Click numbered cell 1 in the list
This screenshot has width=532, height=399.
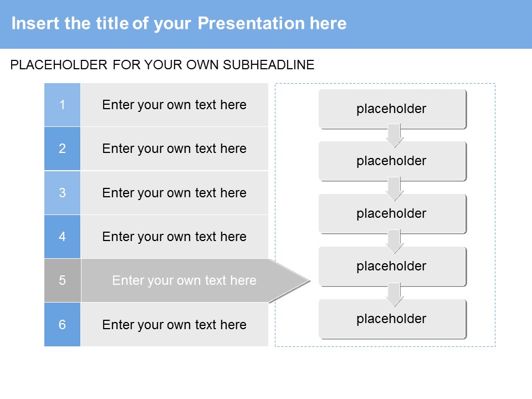(62, 105)
